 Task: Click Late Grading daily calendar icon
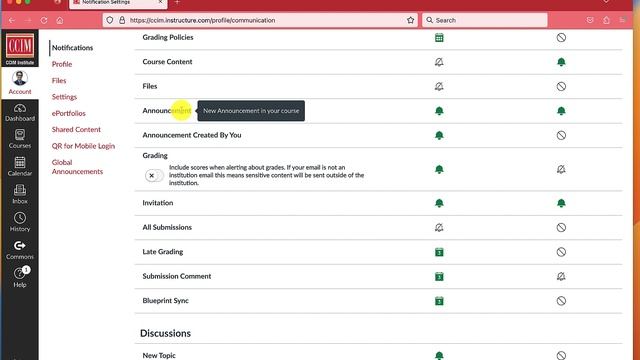coord(439,252)
